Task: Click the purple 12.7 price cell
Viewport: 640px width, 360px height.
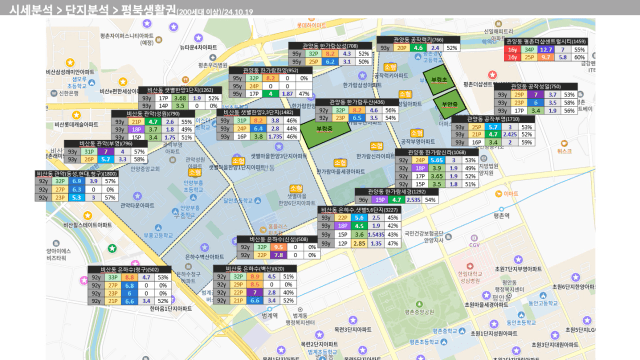Action: [546, 49]
